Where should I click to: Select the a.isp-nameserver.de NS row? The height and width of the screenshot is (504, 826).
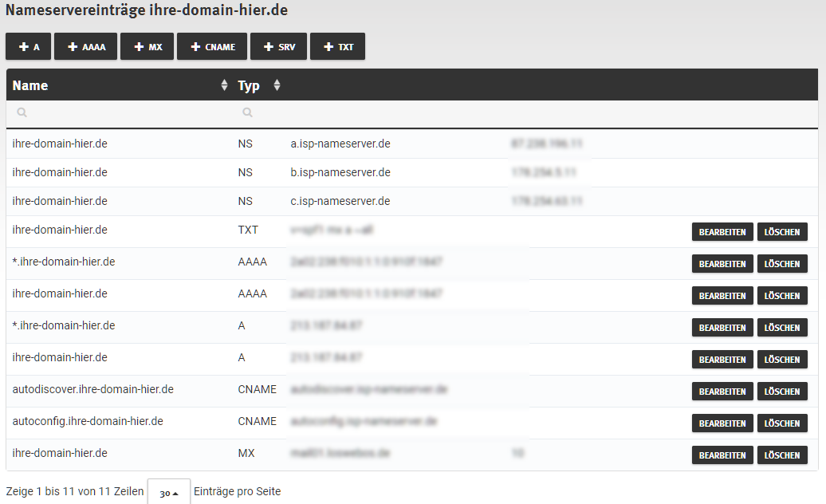340,144
